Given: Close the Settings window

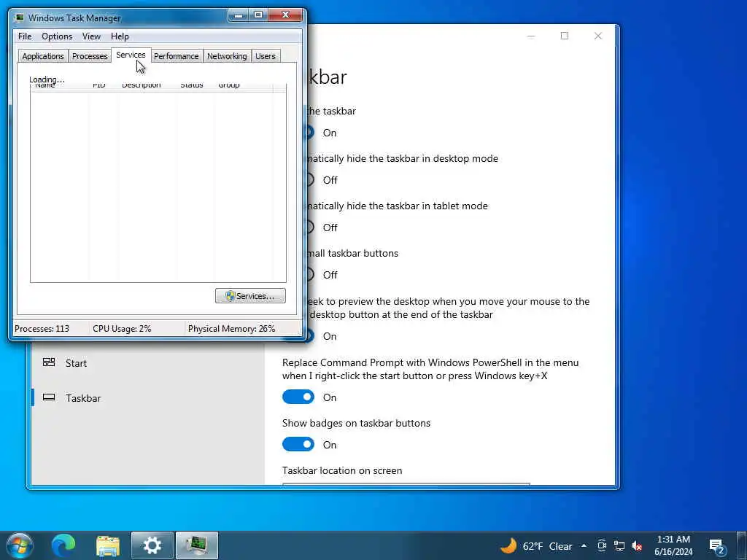Looking at the screenshot, I should pyautogui.click(x=598, y=36).
